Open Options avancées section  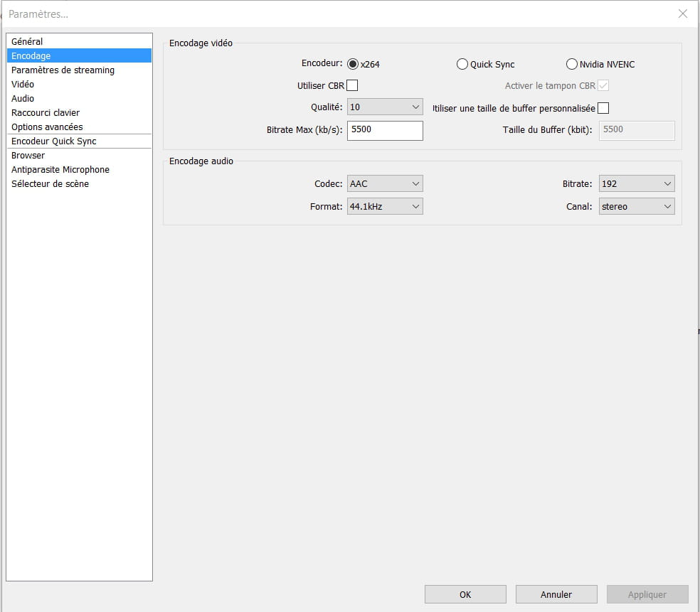pyautogui.click(x=79, y=127)
